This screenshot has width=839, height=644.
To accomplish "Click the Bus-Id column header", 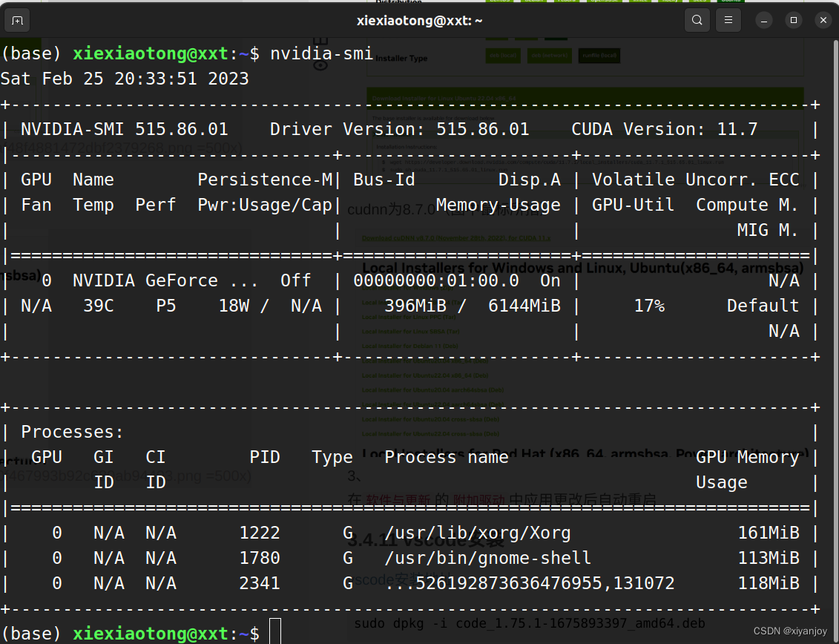I will coord(384,180).
